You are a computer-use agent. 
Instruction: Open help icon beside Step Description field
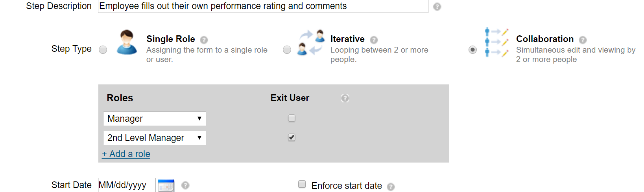coord(437,7)
